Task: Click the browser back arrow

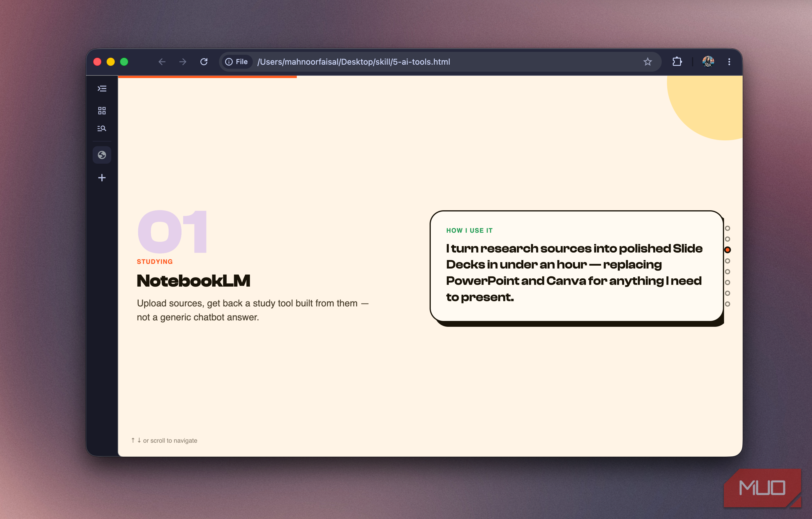Action: coord(162,62)
